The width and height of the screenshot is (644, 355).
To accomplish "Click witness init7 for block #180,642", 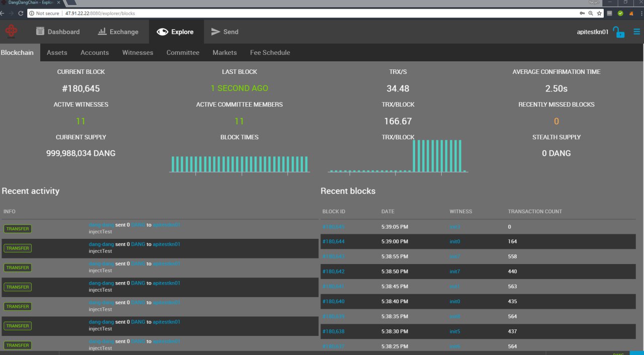I will [455, 272].
